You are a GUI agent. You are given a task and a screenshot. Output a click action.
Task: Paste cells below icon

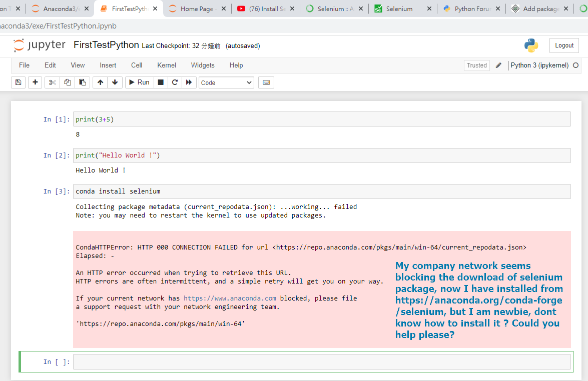83,82
